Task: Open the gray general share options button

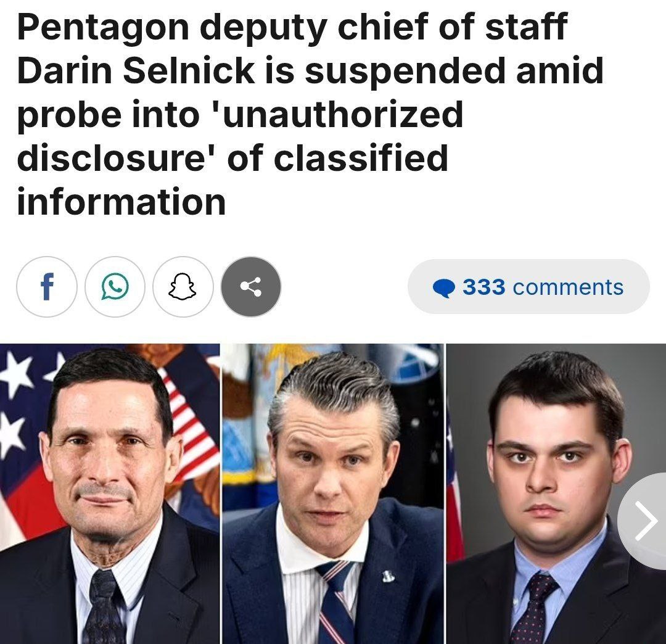Action: [251, 287]
